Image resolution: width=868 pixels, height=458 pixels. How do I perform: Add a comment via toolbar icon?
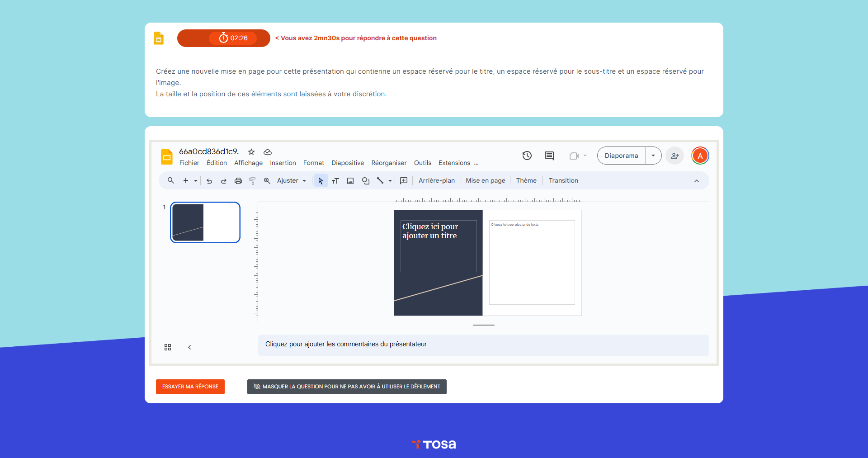(x=404, y=181)
